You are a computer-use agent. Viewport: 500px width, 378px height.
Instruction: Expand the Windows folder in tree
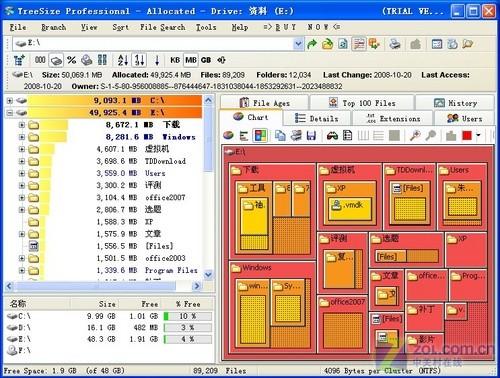point(22,137)
